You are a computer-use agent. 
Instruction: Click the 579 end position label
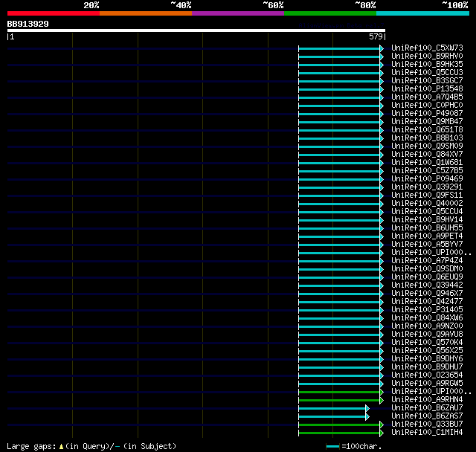[x=376, y=36]
